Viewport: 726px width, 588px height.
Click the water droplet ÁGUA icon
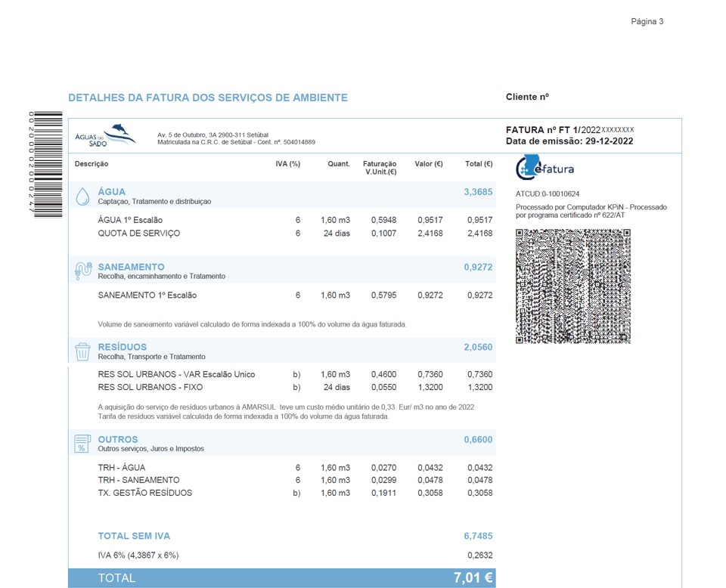(x=82, y=197)
